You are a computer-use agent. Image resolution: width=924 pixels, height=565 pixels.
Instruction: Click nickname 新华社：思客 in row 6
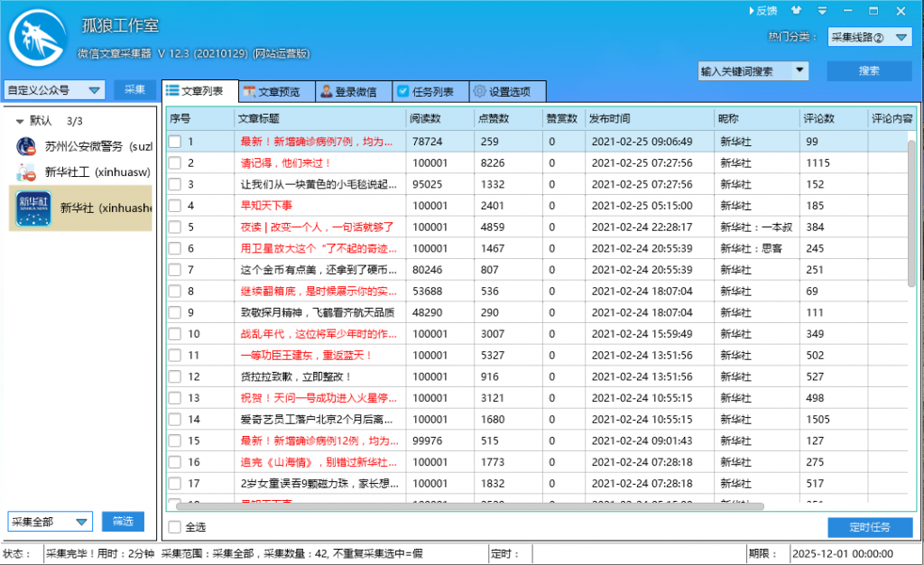(x=751, y=248)
